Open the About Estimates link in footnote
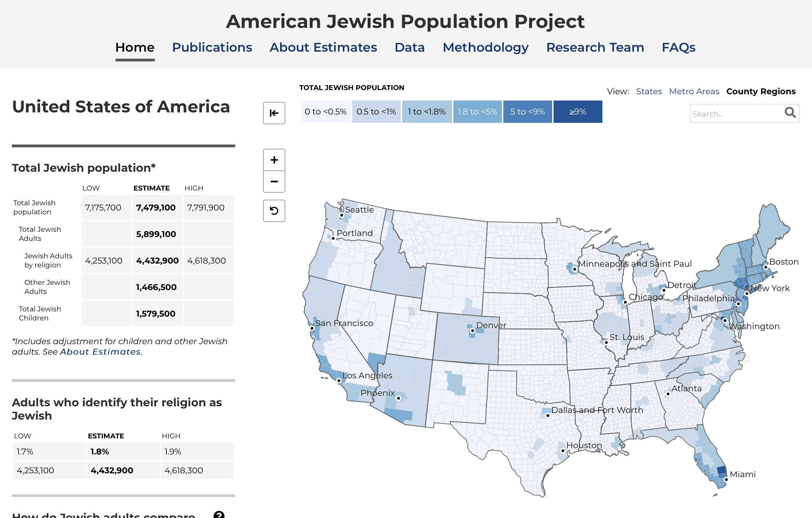This screenshot has width=812, height=518. tap(100, 352)
